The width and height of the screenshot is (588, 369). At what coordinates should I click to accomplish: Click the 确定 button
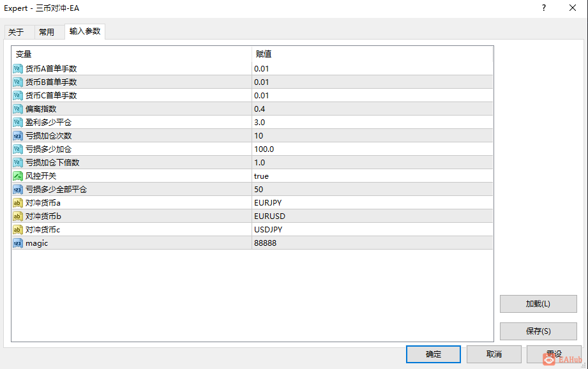[433, 354]
